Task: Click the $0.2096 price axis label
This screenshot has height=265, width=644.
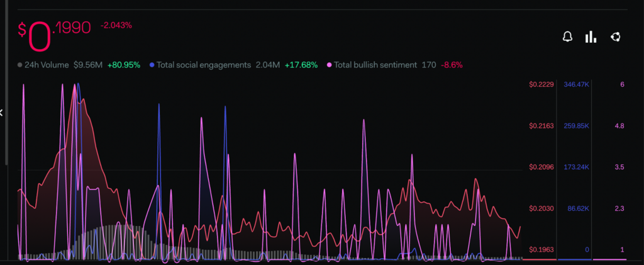Action: click(541, 167)
